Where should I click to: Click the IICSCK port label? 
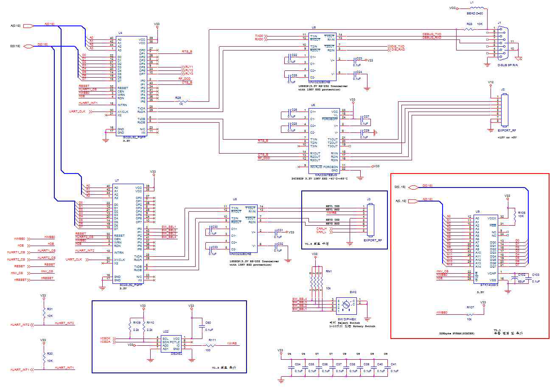105,339
